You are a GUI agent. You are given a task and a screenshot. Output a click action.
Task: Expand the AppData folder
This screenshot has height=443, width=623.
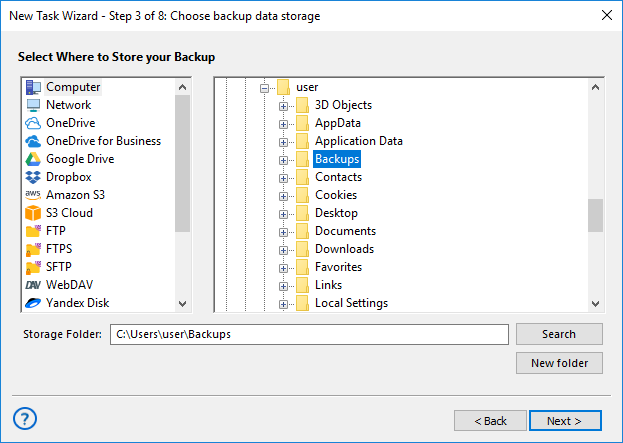tap(283, 124)
